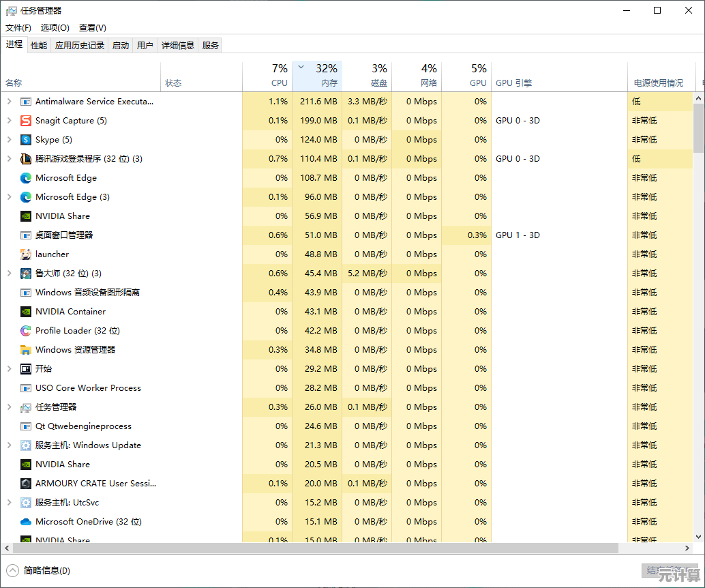Click the launcher process icon
705x588 pixels.
point(26,254)
